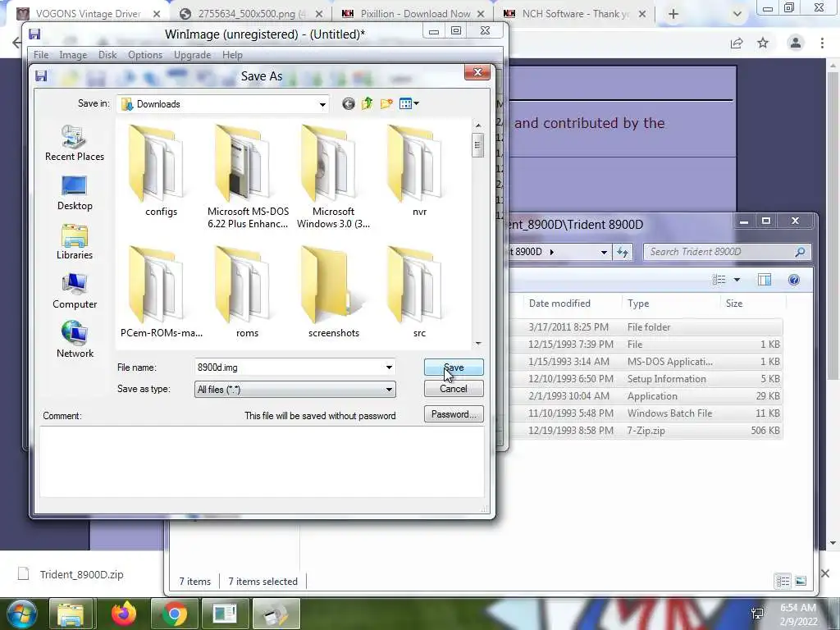This screenshot has height=630, width=840.
Task: Select the configs folder
Action: 161,171
